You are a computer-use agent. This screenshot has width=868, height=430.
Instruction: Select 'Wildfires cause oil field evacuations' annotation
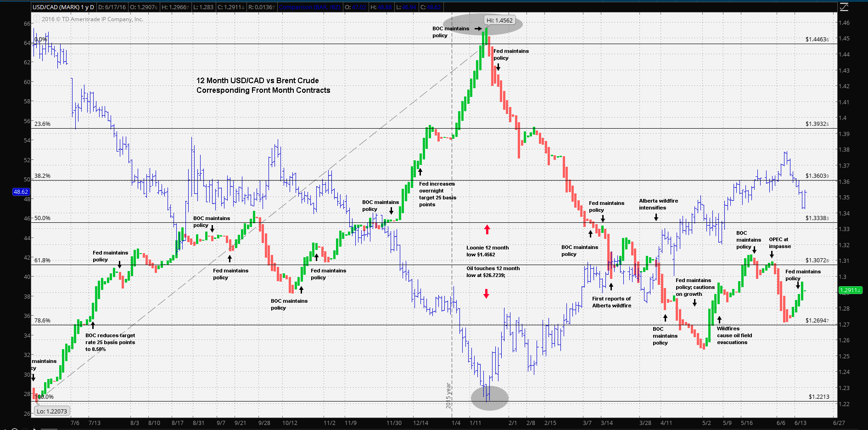pyautogui.click(x=734, y=335)
